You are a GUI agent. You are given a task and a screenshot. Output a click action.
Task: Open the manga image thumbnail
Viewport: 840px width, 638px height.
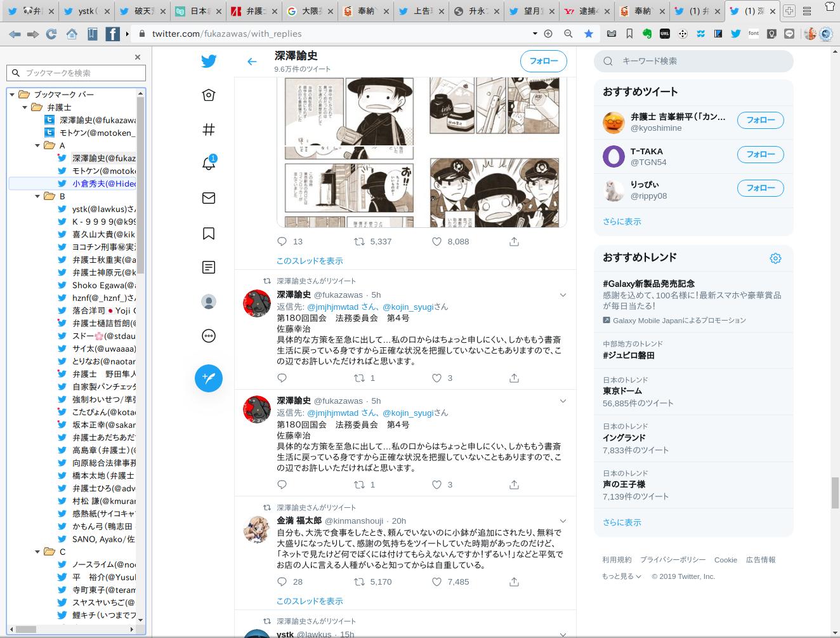coord(421,152)
